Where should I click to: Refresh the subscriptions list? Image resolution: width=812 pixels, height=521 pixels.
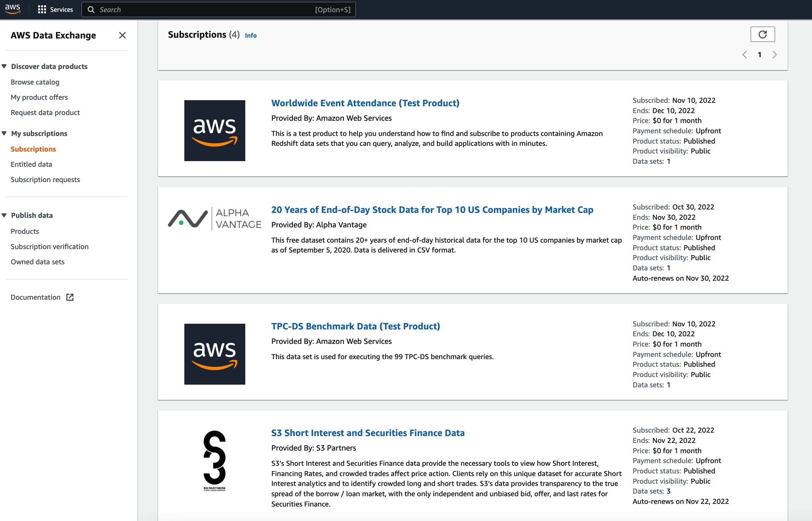click(x=762, y=34)
